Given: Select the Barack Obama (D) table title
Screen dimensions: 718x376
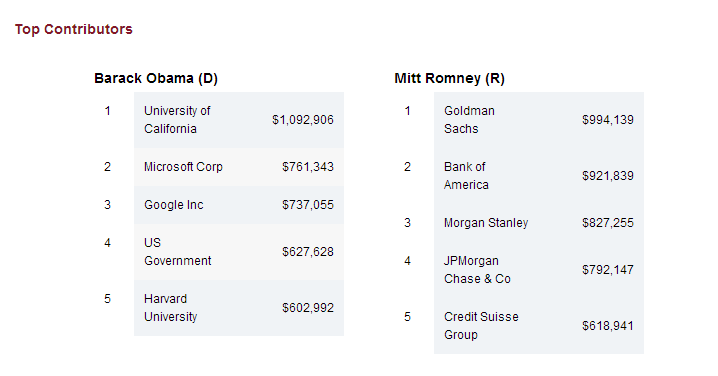Looking at the screenshot, I should click(156, 78).
